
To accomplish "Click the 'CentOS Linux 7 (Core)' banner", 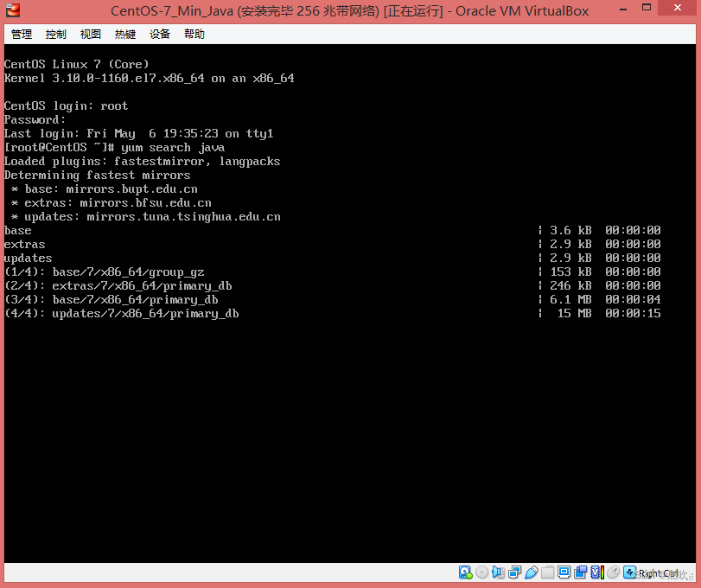I will [76, 64].
